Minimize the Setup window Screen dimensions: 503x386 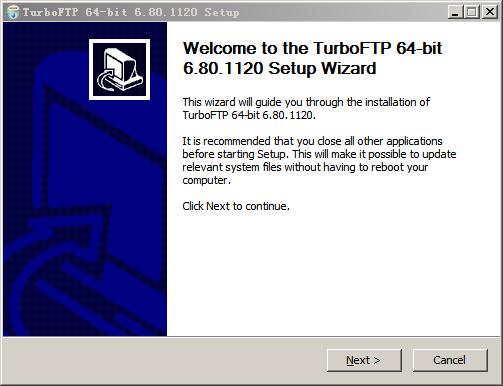(455, 12)
